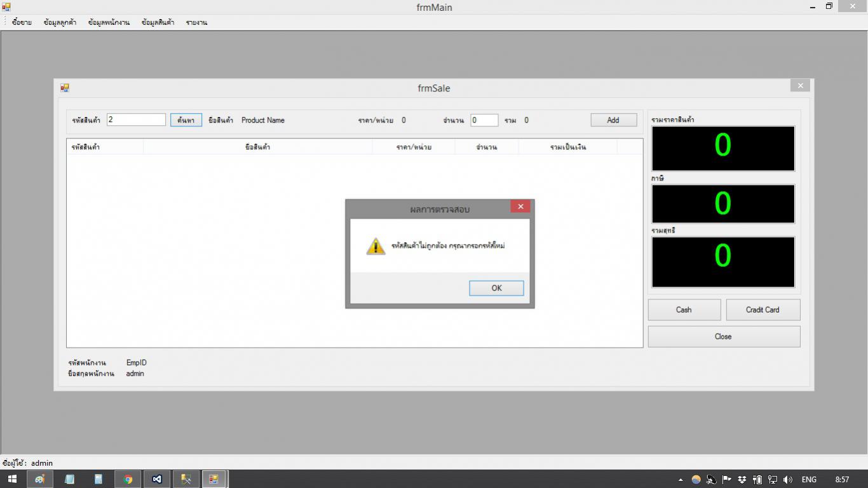Click the รหัสสินค้าไม่ถูกต้อง warning message text
Viewport: 868px width, 488px height.
[448, 246]
